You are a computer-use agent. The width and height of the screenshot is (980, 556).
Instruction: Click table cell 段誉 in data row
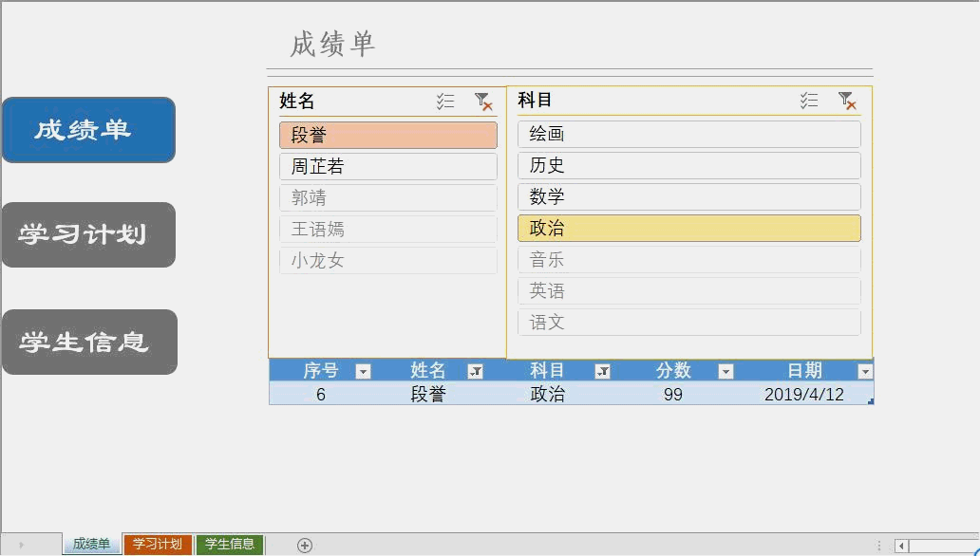[428, 394]
